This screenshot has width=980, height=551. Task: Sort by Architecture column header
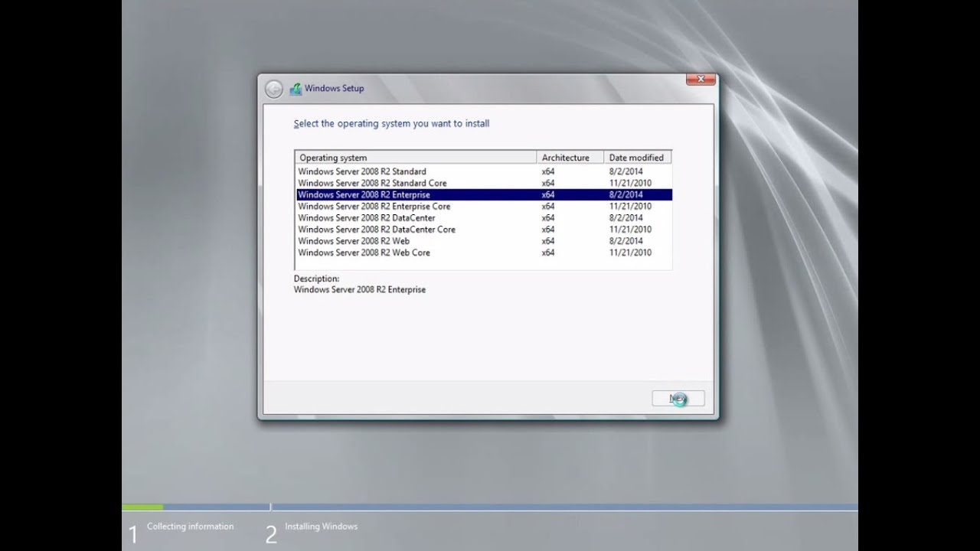(570, 158)
